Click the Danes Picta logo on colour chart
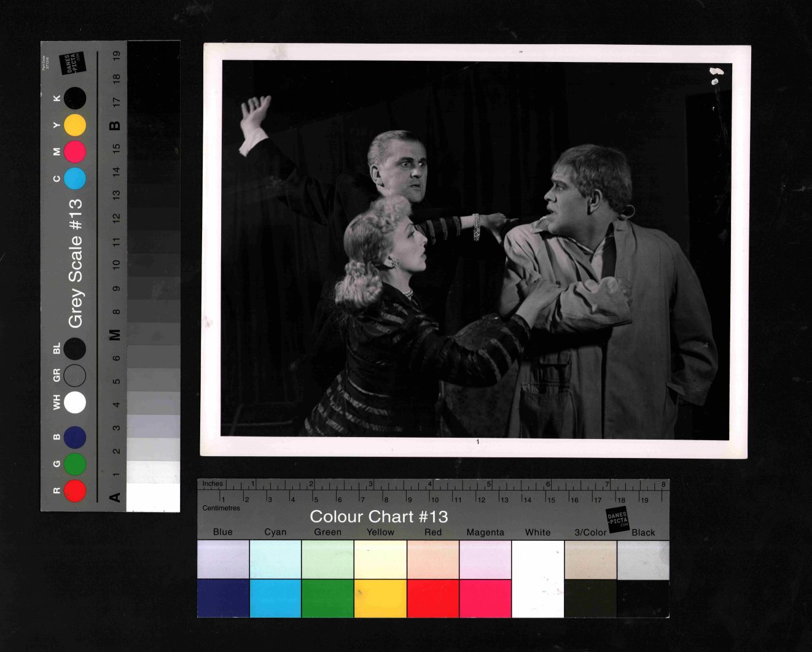The image size is (812, 652). pyautogui.click(x=617, y=519)
